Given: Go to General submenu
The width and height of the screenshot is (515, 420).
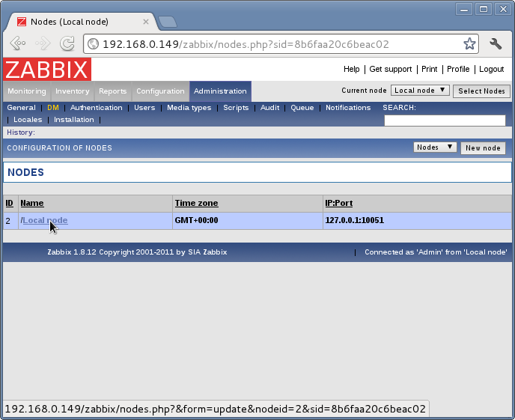Looking at the screenshot, I should (x=22, y=108).
